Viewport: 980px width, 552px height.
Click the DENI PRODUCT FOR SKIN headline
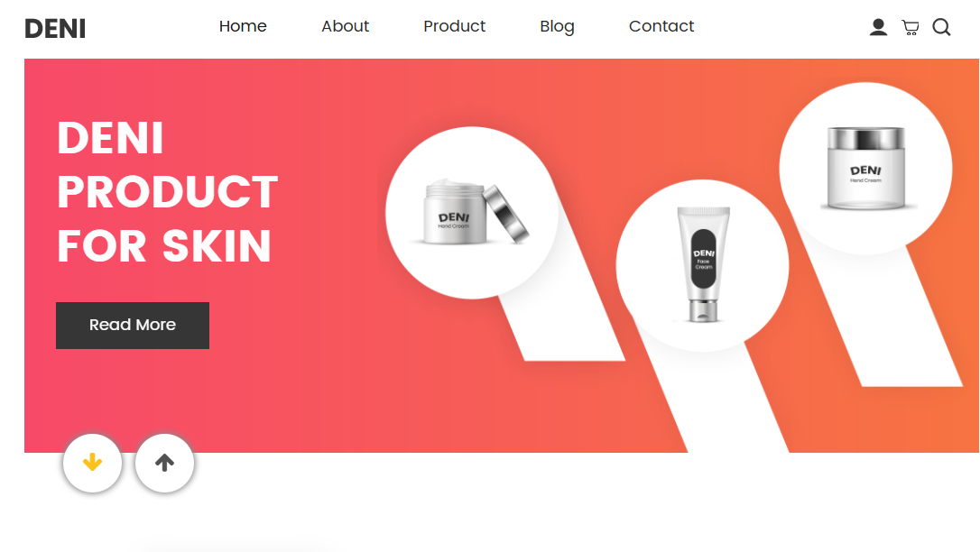(x=168, y=192)
